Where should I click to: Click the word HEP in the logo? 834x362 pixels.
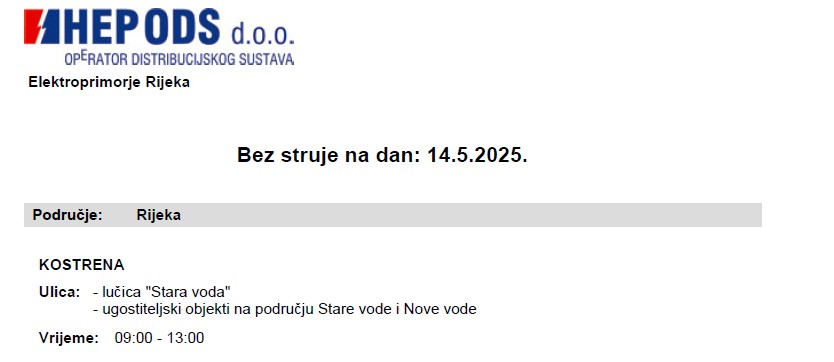pyautogui.click(x=103, y=27)
